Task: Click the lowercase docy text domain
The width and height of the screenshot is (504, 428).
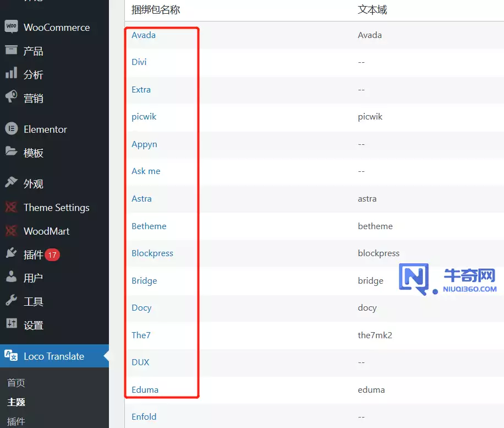Action: pos(367,308)
